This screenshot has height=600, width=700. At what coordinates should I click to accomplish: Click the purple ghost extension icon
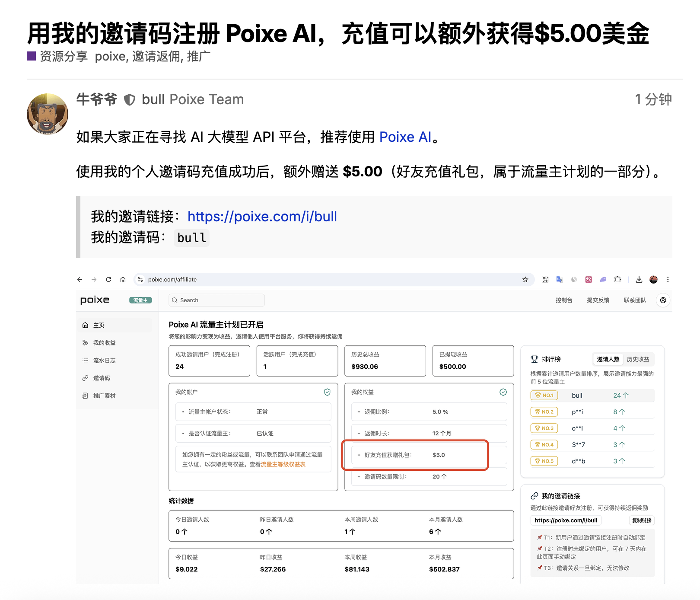(603, 280)
